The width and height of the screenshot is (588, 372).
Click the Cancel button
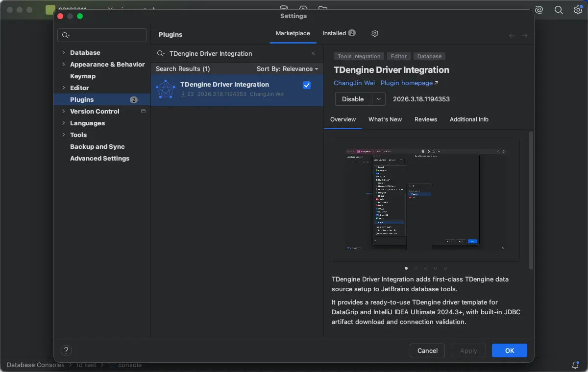(427, 350)
